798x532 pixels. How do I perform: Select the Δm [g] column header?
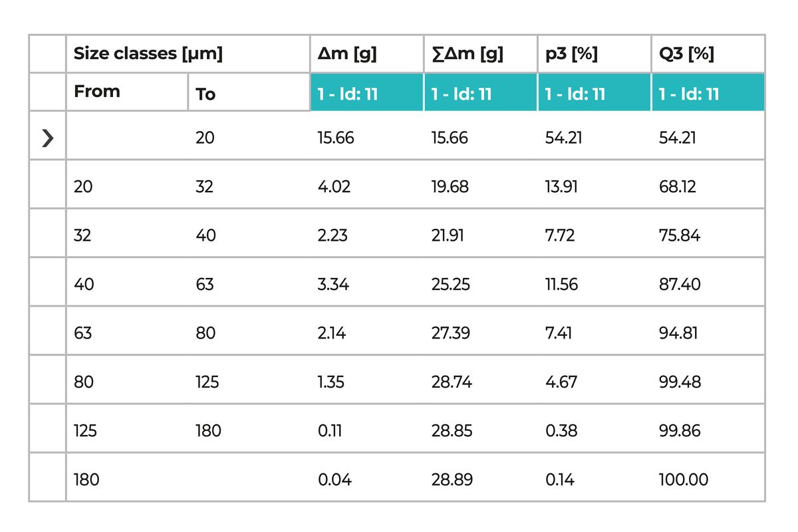[x=347, y=54]
